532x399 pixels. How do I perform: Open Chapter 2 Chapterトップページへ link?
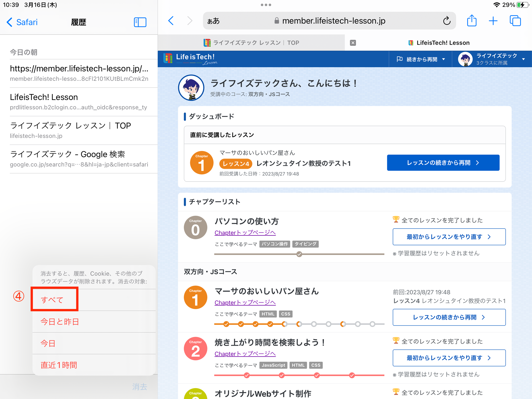pyautogui.click(x=245, y=354)
